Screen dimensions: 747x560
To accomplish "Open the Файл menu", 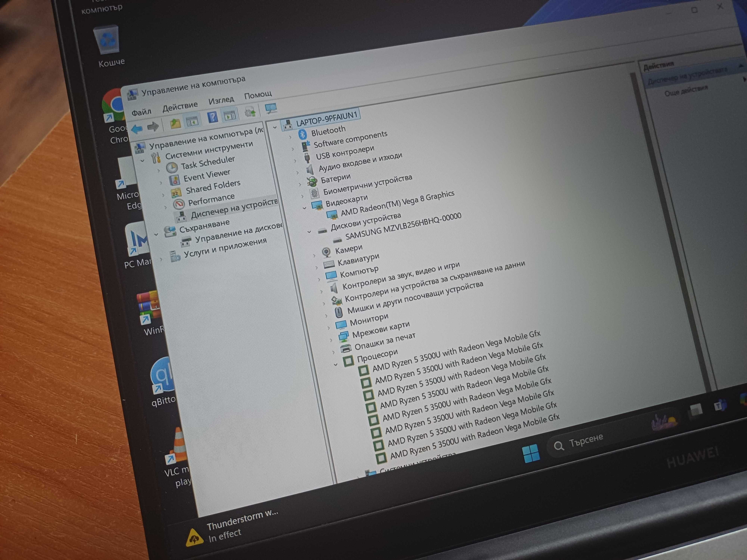I will pyautogui.click(x=141, y=112).
